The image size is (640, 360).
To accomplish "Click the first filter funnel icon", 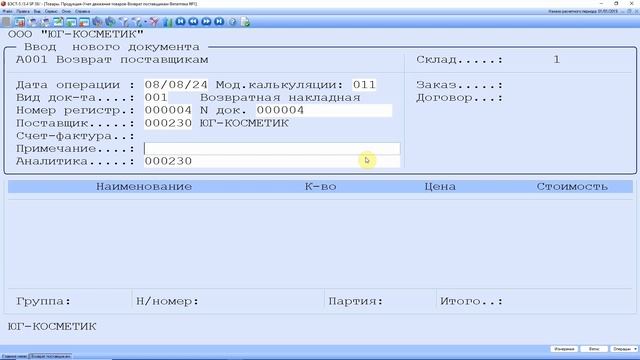I will pos(124,22).
